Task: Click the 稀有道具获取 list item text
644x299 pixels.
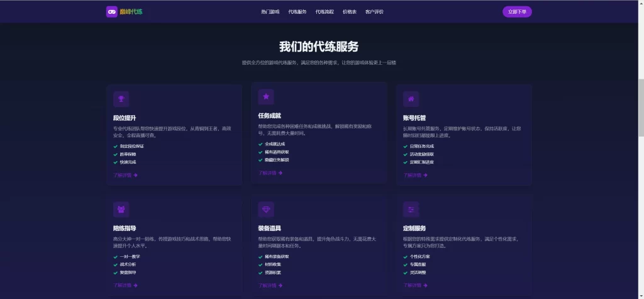Action: click(277, 152)
